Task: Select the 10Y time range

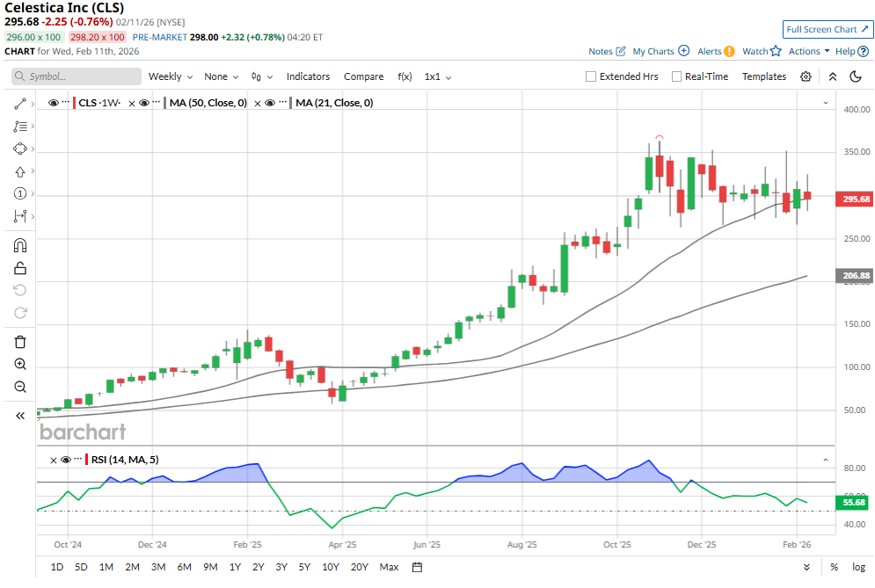Action: tap(331, 568)
